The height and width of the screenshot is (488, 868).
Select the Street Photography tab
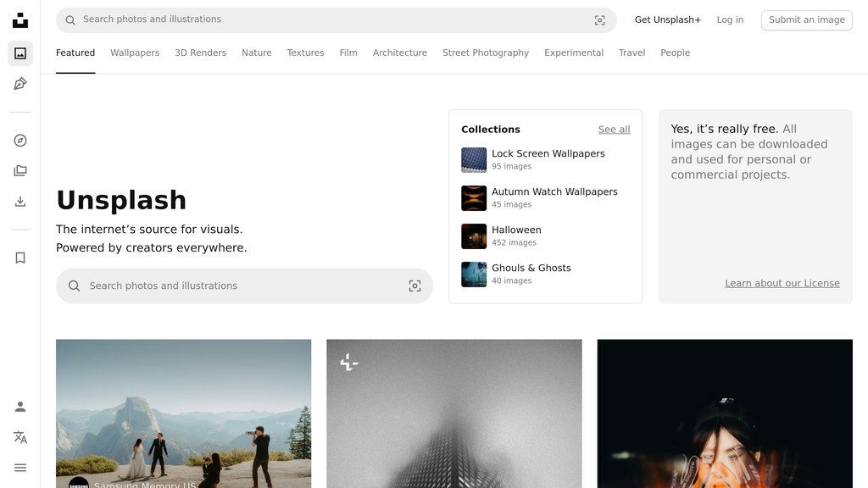point(485,53)
